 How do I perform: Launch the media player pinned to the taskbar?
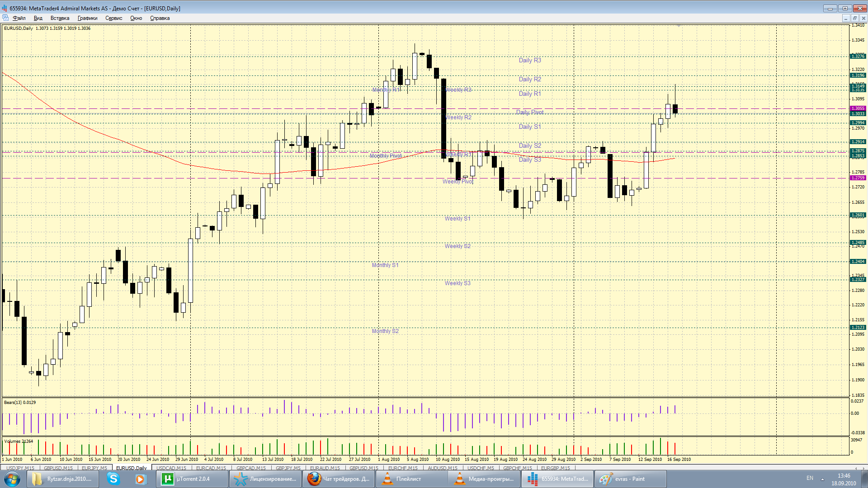141,479
